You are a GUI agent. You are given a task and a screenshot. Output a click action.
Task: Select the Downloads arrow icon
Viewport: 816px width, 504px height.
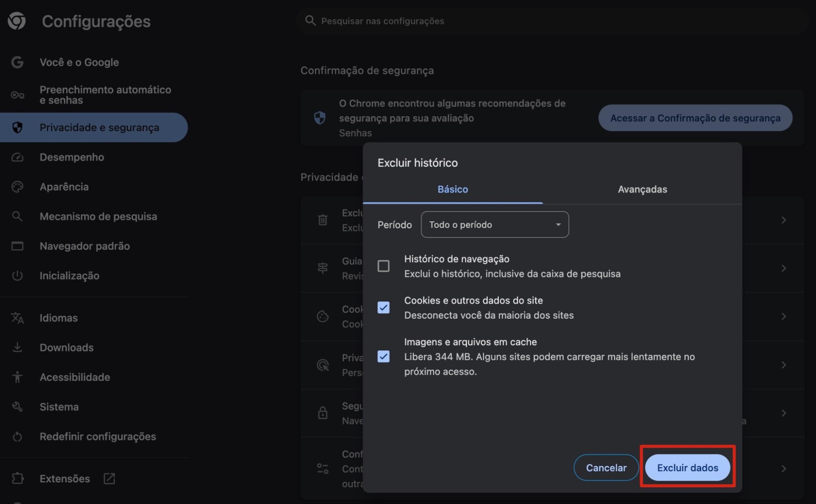17,347
